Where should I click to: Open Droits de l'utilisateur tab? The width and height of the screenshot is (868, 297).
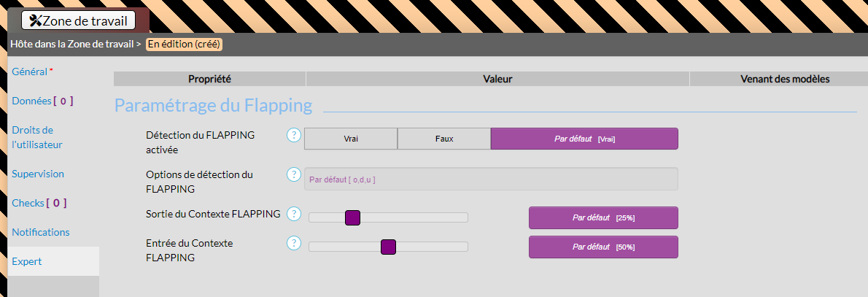[x=36, y=137]
